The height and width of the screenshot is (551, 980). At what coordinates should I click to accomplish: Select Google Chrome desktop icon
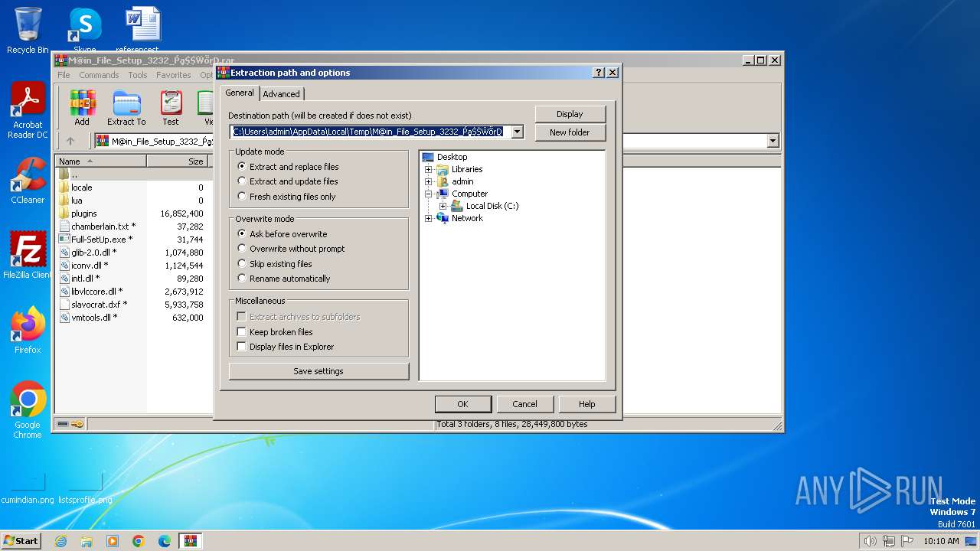click(x=28, y=410)
